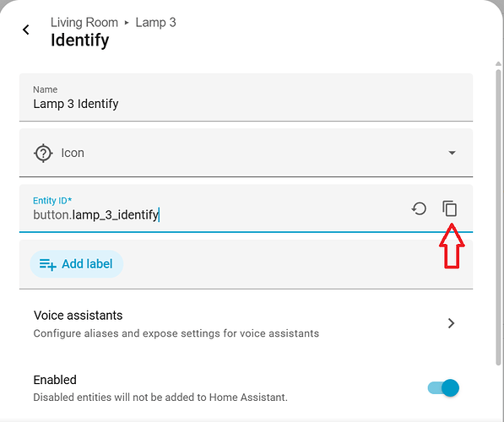
Task: Click the add-list icon in Add label
Action: click(48, 264)
